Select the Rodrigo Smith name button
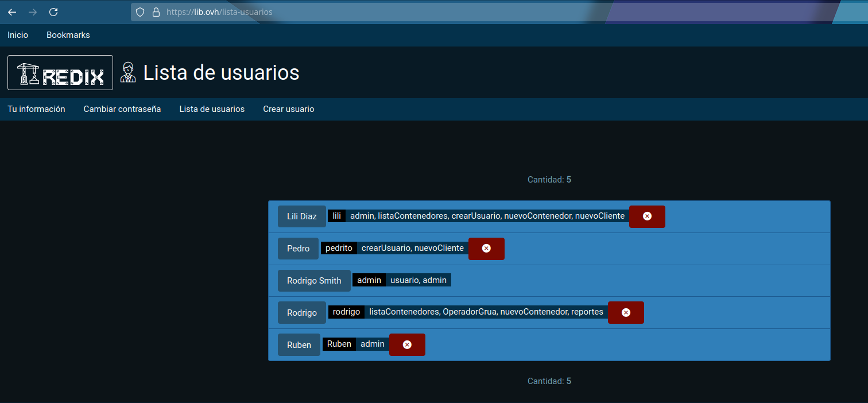 point(314,281)
